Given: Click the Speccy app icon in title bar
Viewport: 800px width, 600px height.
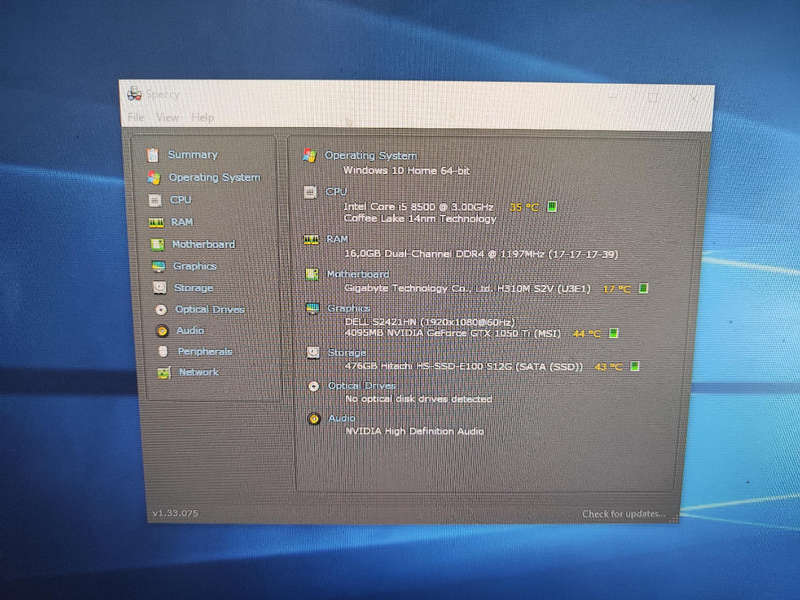Looking at the screenshot, I should 135,93.
